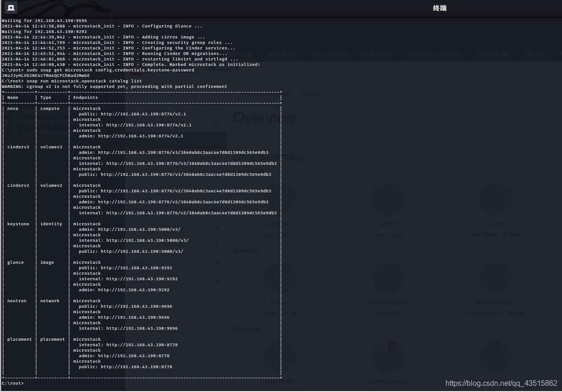Click neutron public endpoint :9696 URL
The image size is (562, 392).
[x=137, y=306]
